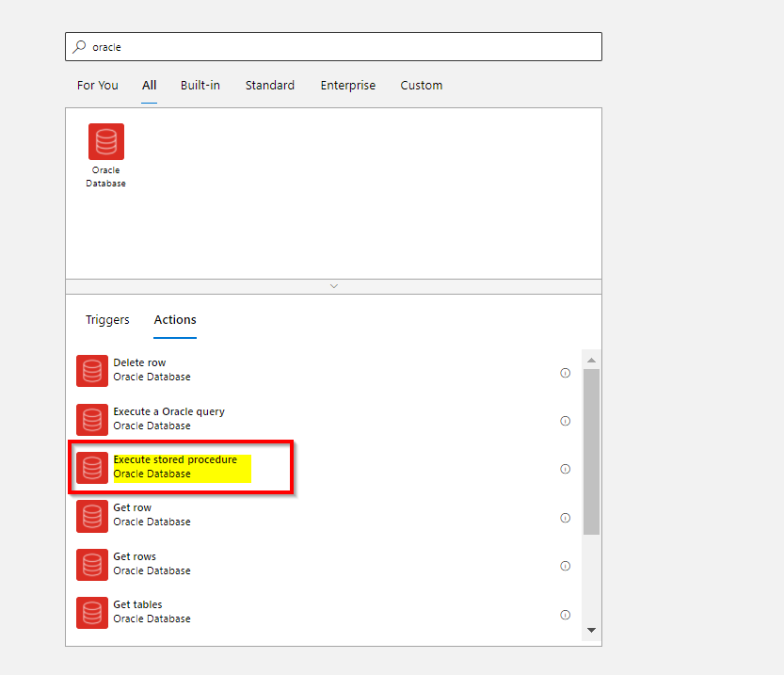This screenshot has height=675, width=784.
Task: Show info for Get row
Action: (x=565, y=518)
